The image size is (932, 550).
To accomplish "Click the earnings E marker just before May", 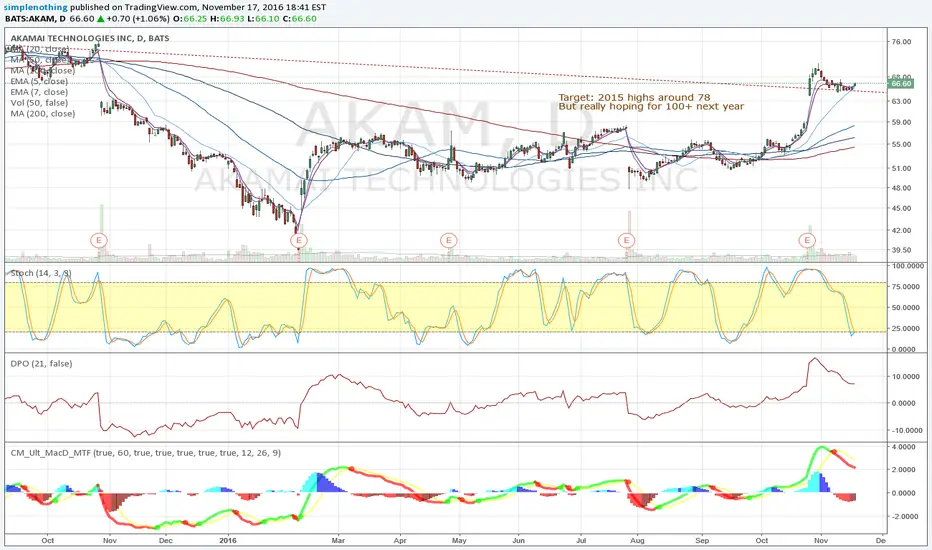I will pos(449,241).
